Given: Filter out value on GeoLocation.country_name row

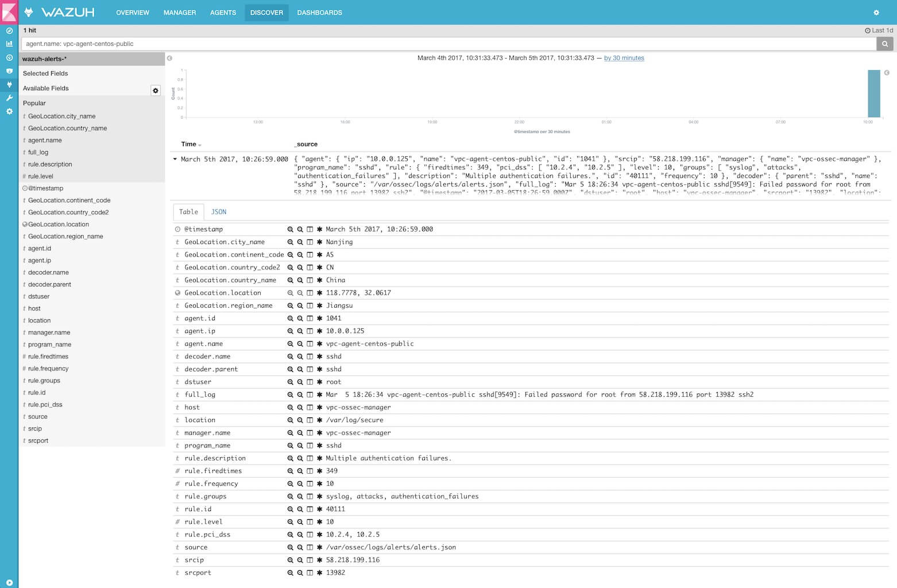Looking at the screenshot, I should (300, 280).
